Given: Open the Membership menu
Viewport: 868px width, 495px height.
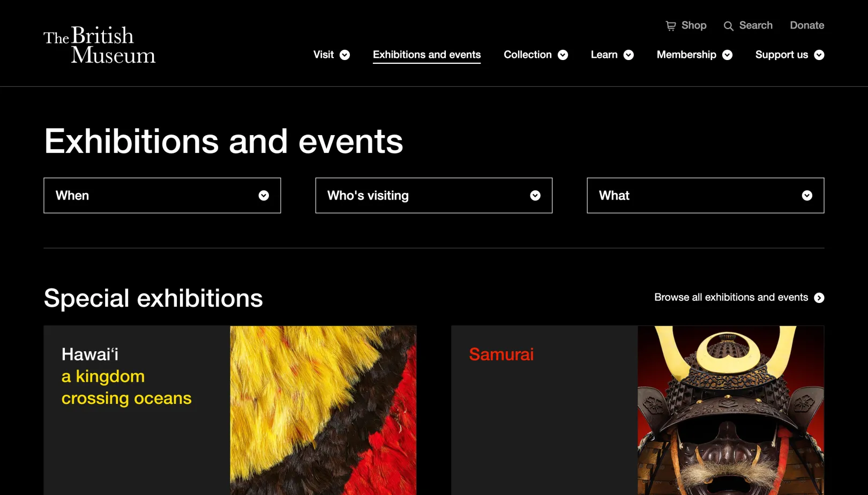Looking at the screenshot, I should pyautogui.click(x=686, y=55).
